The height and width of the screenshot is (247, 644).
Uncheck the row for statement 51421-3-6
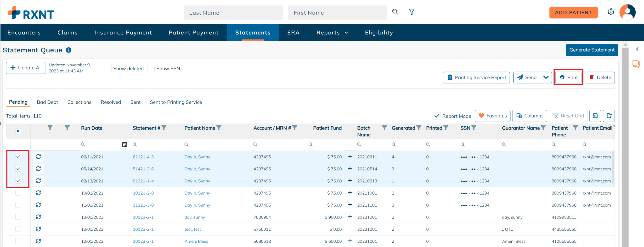tap(18, 169)
